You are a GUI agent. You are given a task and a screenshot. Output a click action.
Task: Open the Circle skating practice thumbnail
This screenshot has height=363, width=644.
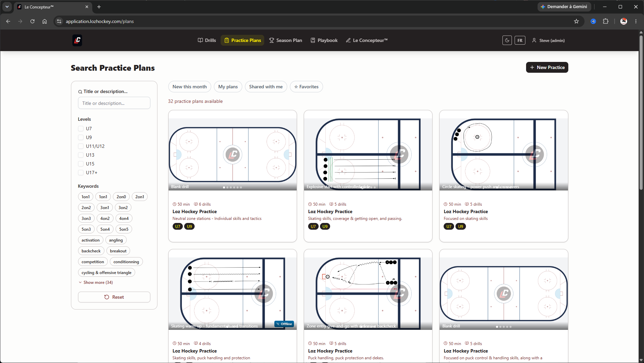pyautogui.click(x=503, y=154)
